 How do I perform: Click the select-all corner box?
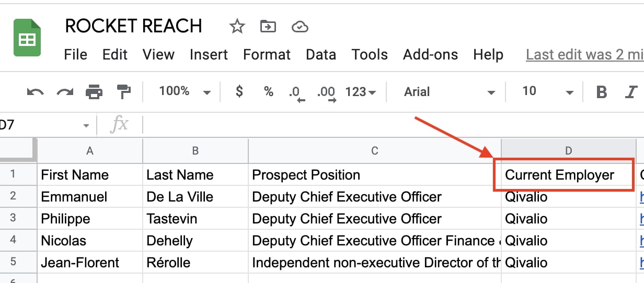coord(18,151)
